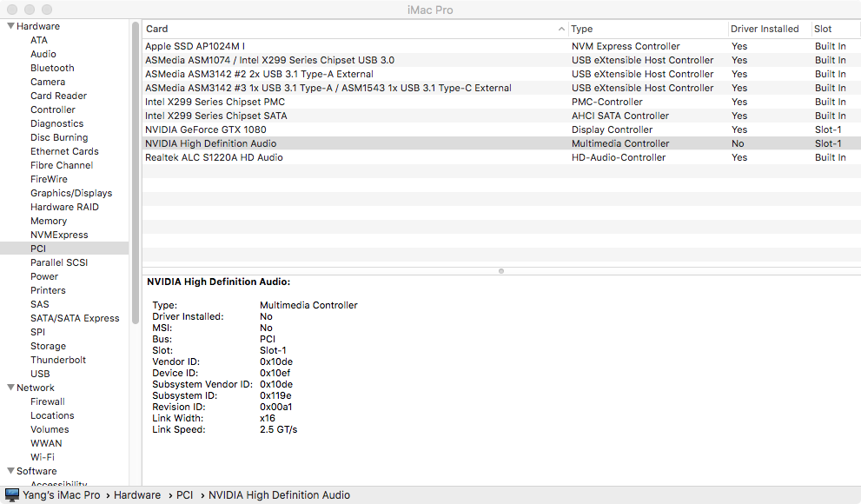Open Diagnostics in the sidebar
861x504 pixels.
pyautogui.click(x=57, y=123)
